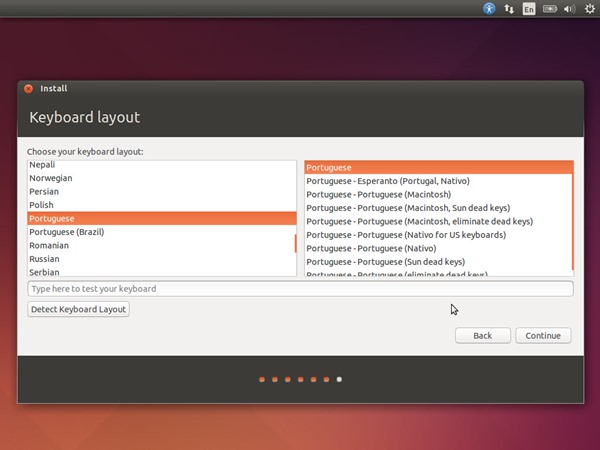Select Persian in the language list
Screen dimensions: 600x450
point(162,191)
